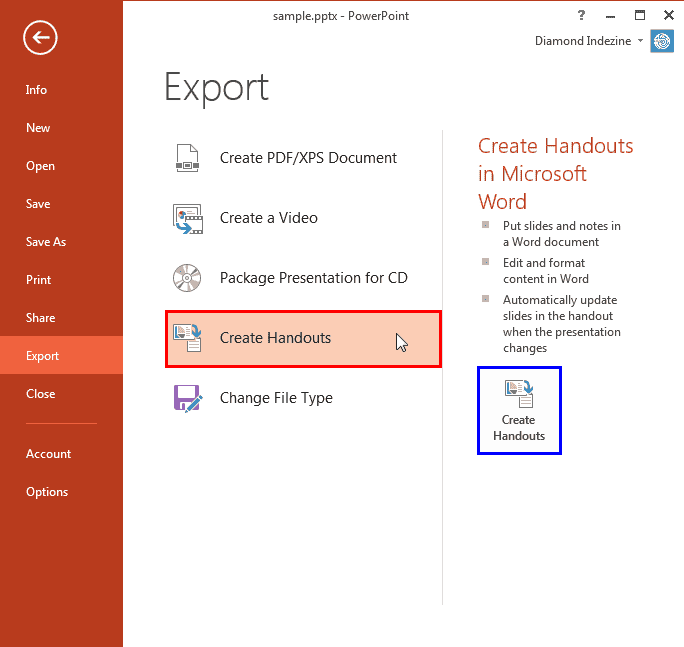Select the Create Handouts export option label

(x=275, y=338)
